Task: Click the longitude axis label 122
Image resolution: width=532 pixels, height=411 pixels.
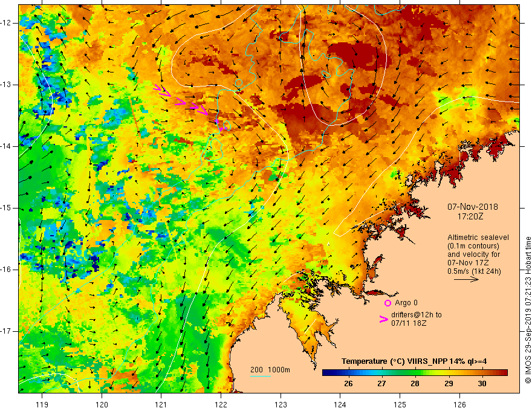Action: click(x=221, y=404)
